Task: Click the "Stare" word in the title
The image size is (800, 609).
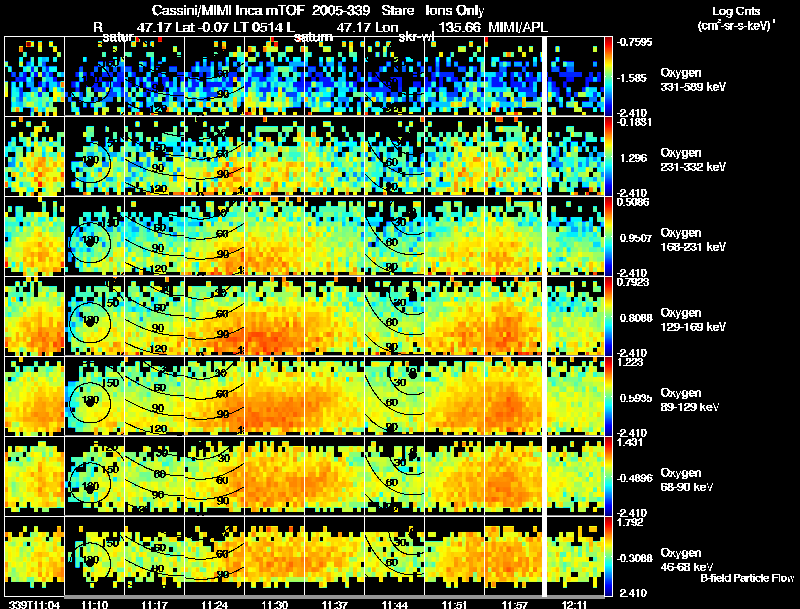Action: pos(397,10)
